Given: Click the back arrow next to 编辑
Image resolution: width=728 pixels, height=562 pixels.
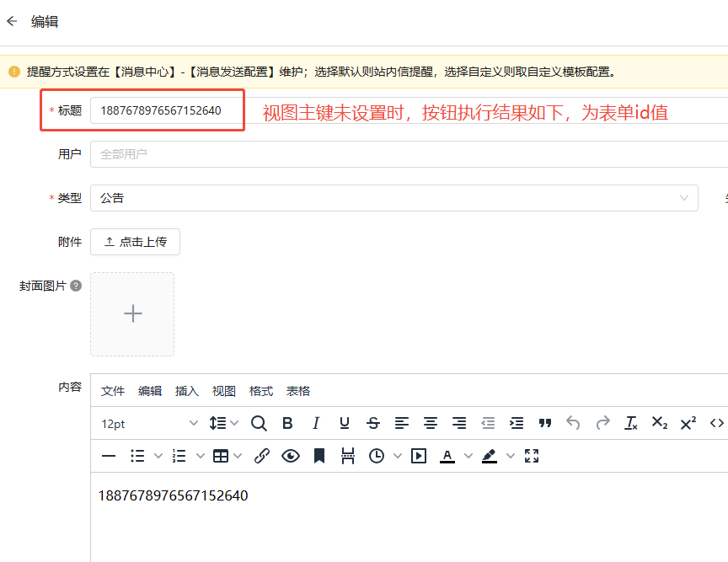Looking at the screenshot, I should [x=12, y=22].
